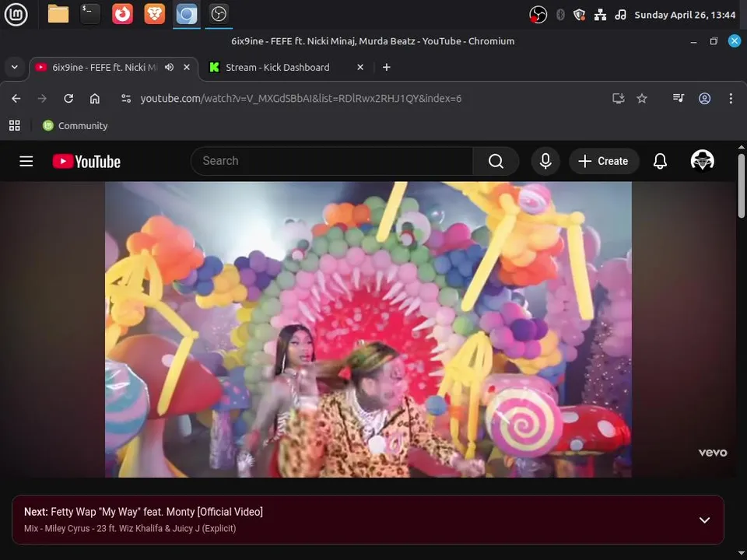Open the YouTube account avatar menu
The height and width of the screenshot is (560, 747).
click(x=702, y=160)
